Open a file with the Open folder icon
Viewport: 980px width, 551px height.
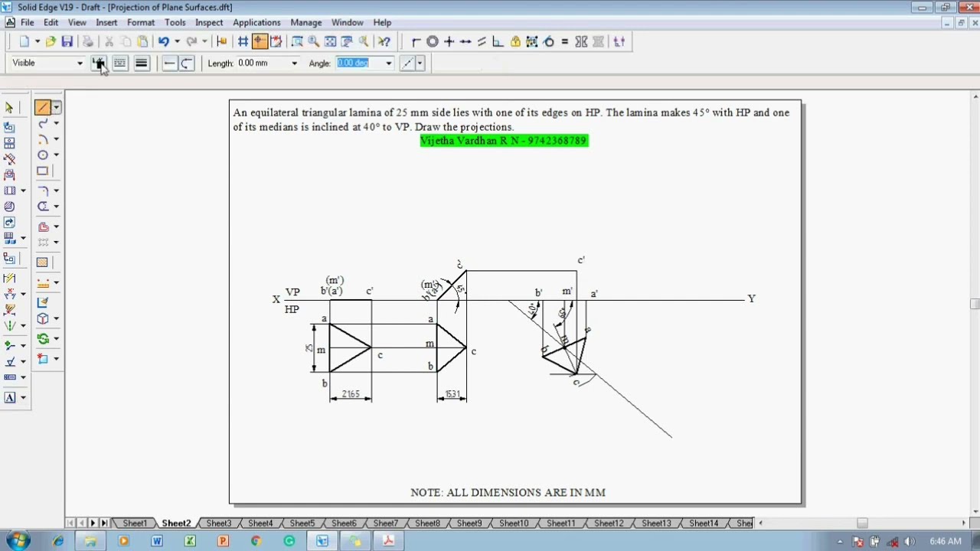click(51, 41)
